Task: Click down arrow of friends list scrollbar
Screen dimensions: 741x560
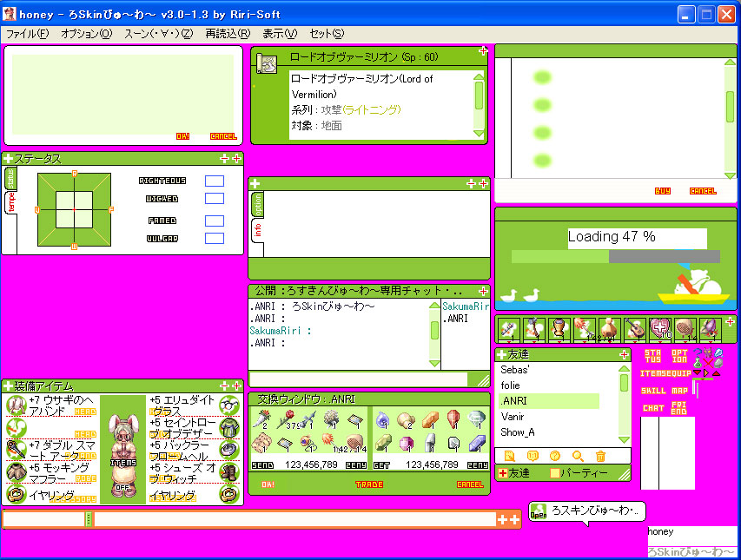Action: tap(624, 439)
